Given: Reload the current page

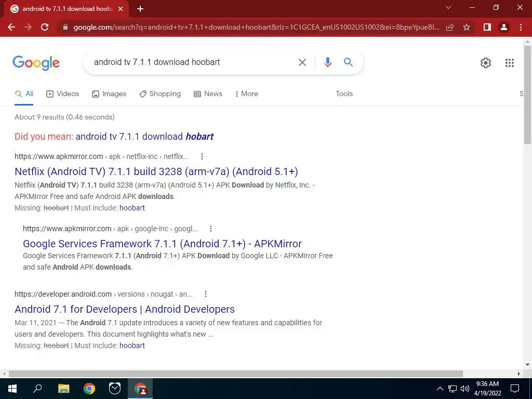Looking at the screenshot, I should click(45, 27).
